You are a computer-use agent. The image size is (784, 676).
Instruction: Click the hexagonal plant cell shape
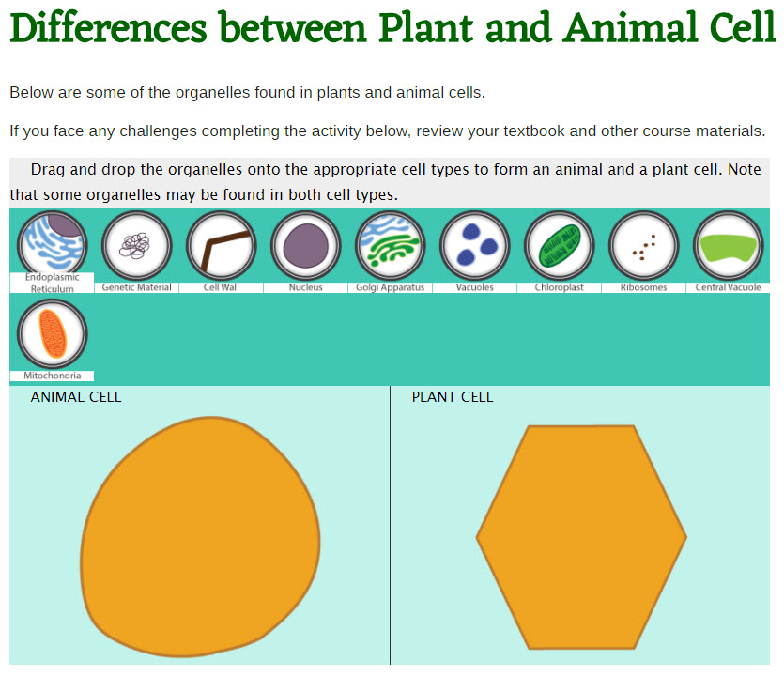(x=581, y=537)
